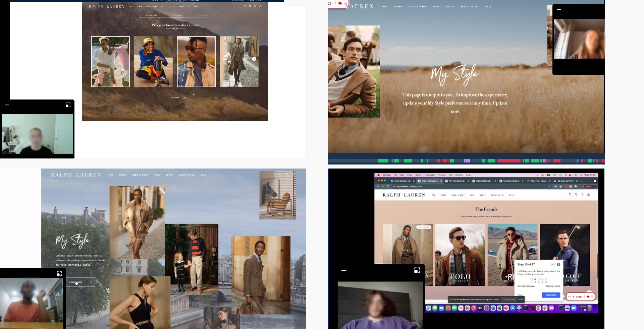Select the Polo Ralph Lauren brand card
The height and width of the screenshot is (329, 644).
click(x=460, y=255)
